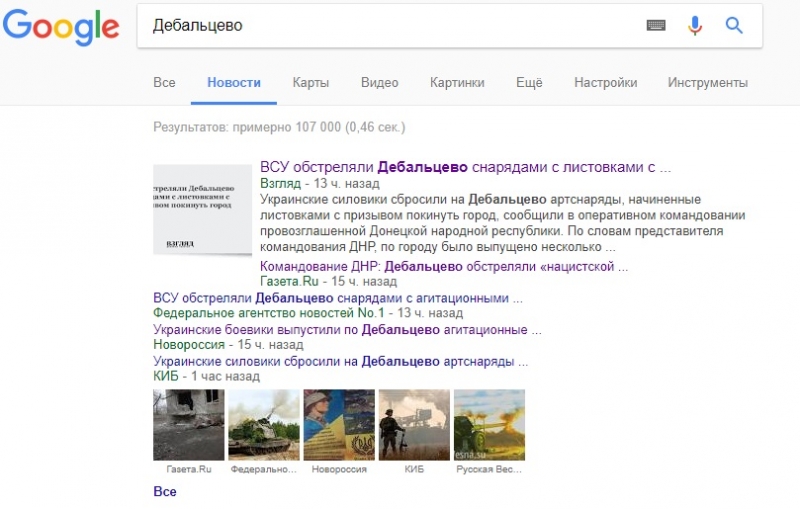Click the Дебальцево search input field

pyautogui.click(x=390, y=26)
